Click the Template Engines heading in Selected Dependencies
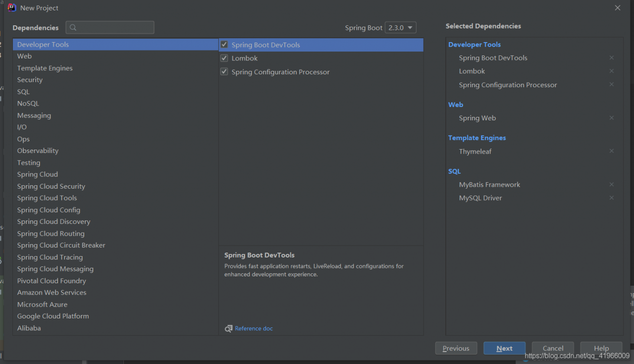 [x=477, y=138]
